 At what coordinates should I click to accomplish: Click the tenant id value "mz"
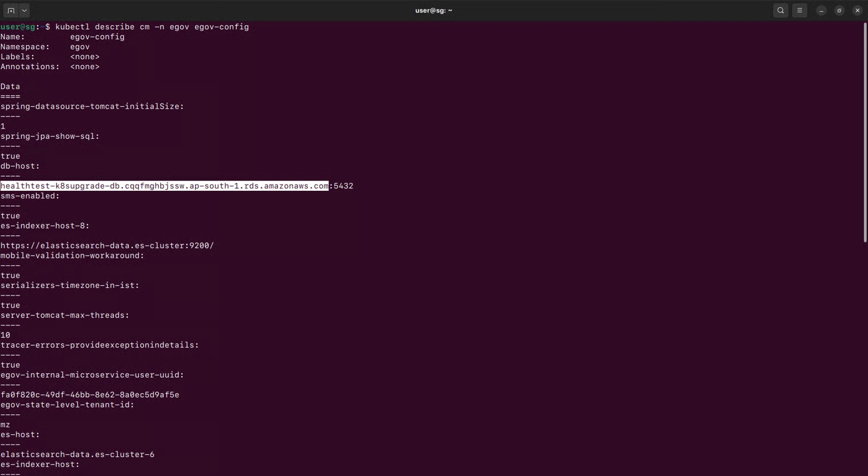pos(5,425)
